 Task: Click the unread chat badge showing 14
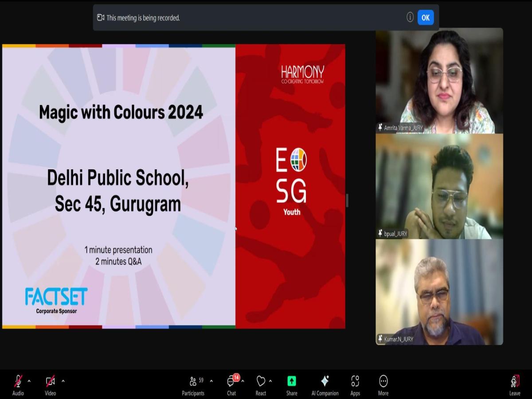(x=236, y=377)
